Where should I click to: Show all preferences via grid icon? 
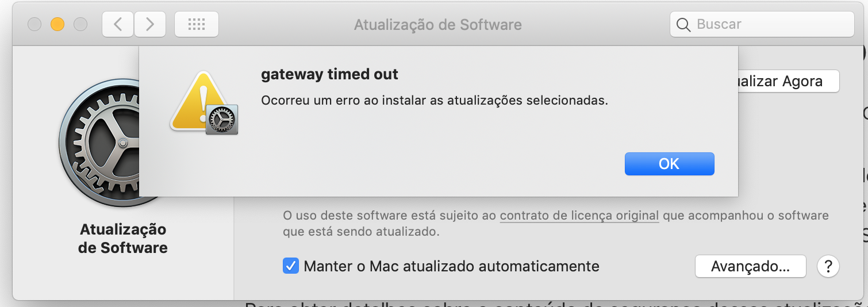(x=196, y=24)
